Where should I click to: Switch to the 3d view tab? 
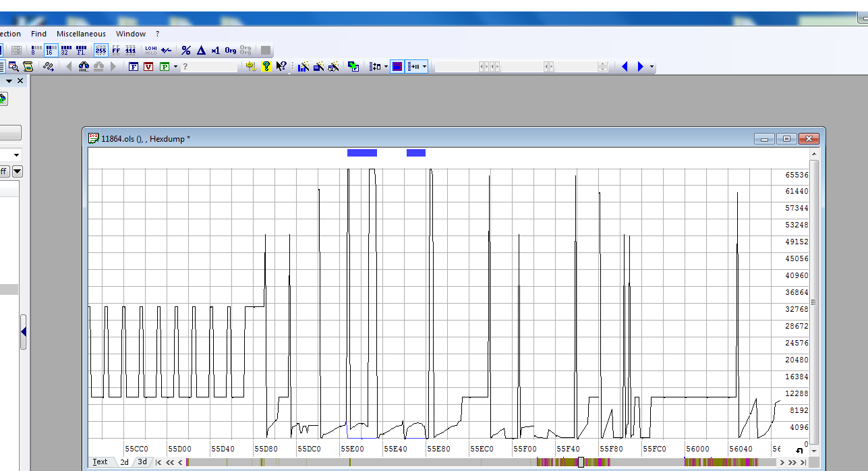(142, 462)
